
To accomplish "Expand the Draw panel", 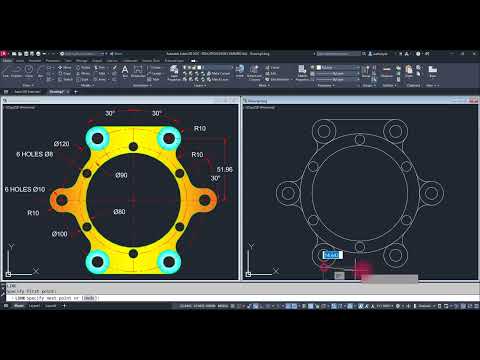I will click(x=28, y=86).
